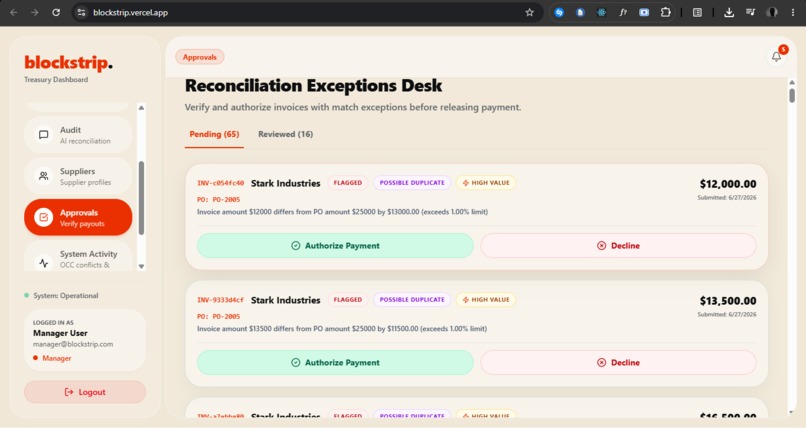Viewport: 806px width, 428px height.
Task: Open the media control icon in toolbar
Action: coord(750,12)
